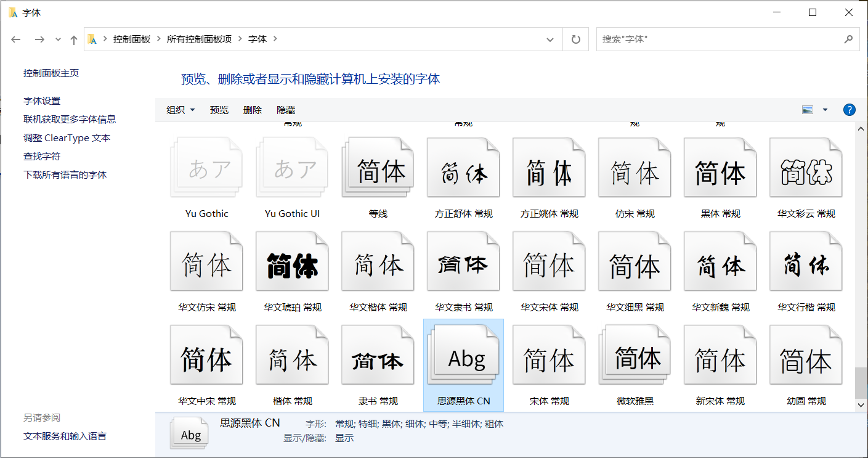This screenshot has width=868, height=458.
Task: Select the 黑体 常规 font icon
Action: (x=720, y=168)
